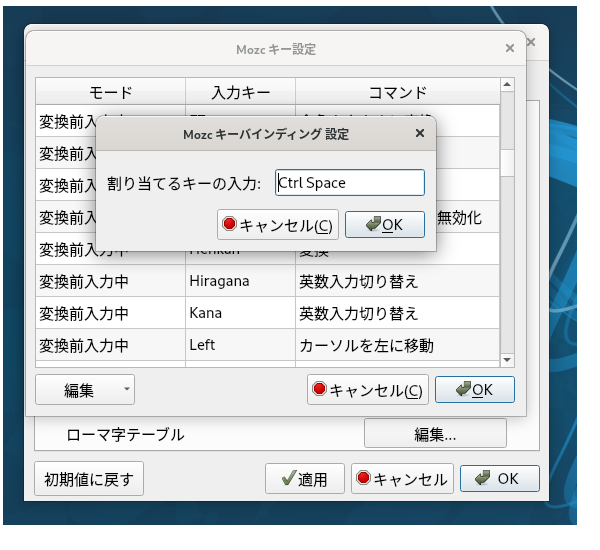Click OK in the Mozc キー設定 window
600x550 pixels.
tap(475, 390)
